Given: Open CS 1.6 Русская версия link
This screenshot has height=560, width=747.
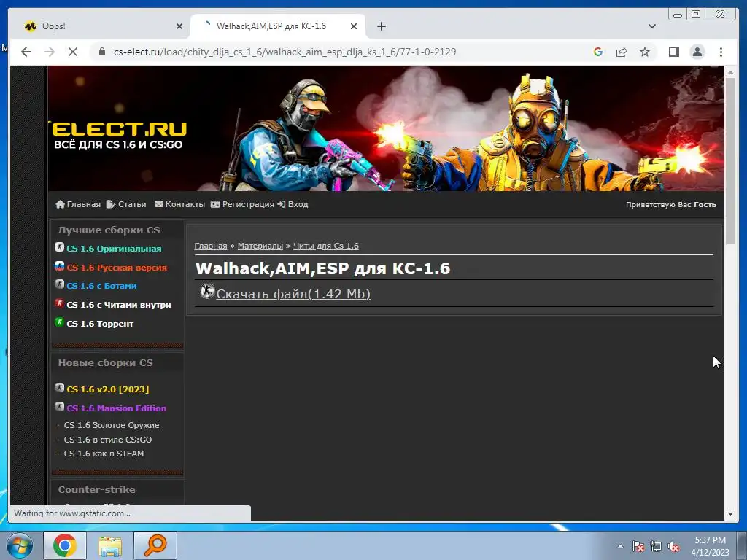Looking at the screenshot, I should 117,268.
